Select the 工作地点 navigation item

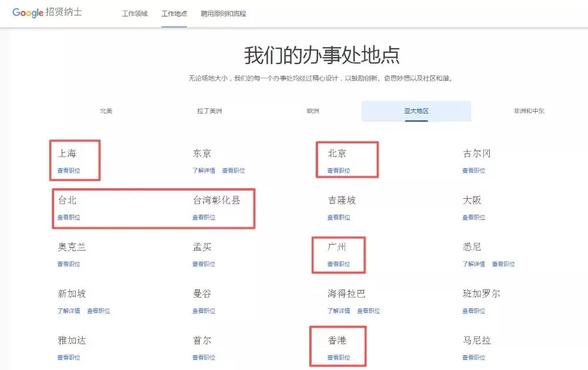click(174, 14)
